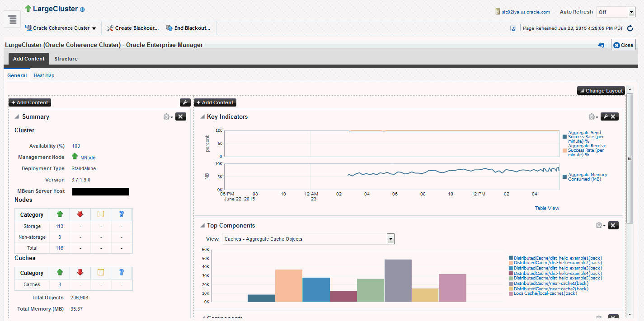Click the wrench personalize icon on Key Indicators
The height and width of the screenshot is (321, 644).
(x=606, y=116)
